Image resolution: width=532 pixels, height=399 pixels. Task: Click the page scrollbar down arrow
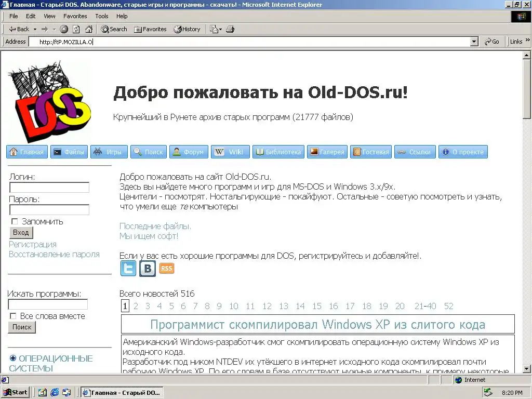[527, 368]
